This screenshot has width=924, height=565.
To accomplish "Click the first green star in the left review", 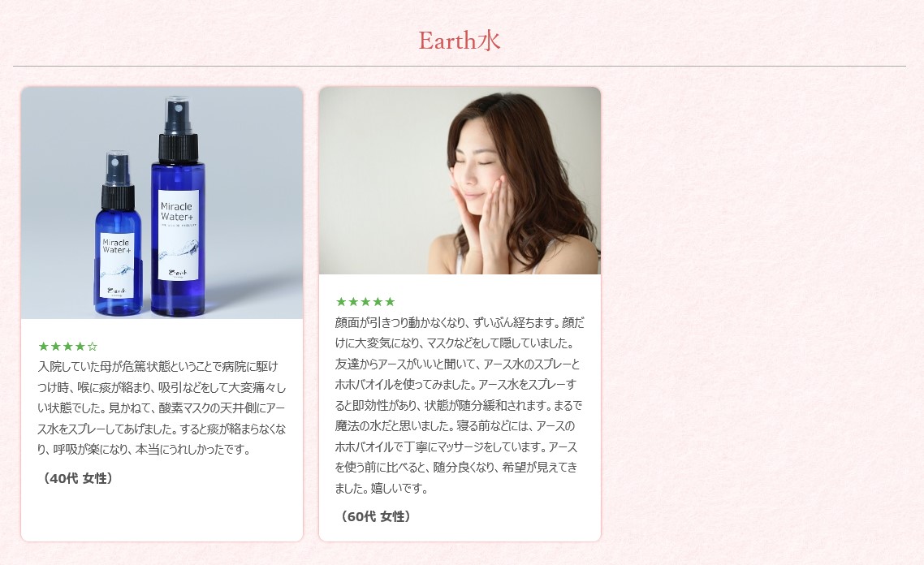I will coord(44,347).
